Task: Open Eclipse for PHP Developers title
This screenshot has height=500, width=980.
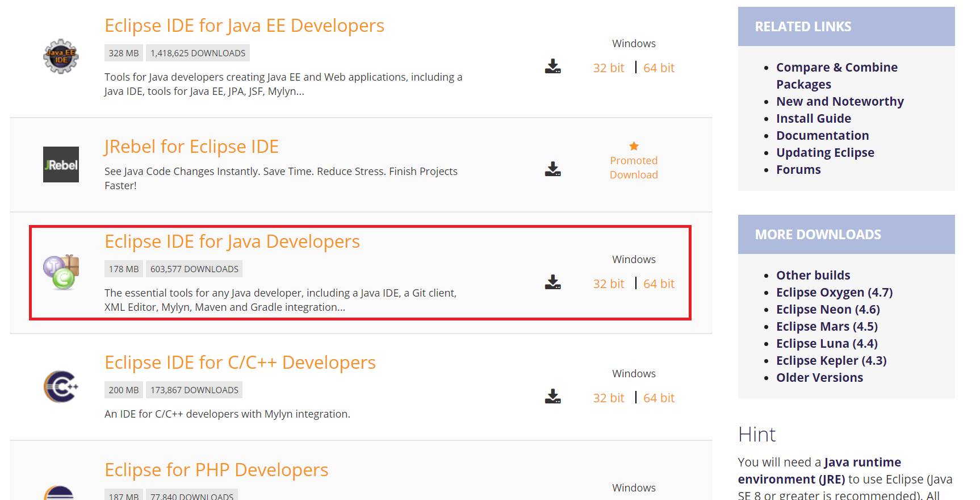Action: pos(216,470)
